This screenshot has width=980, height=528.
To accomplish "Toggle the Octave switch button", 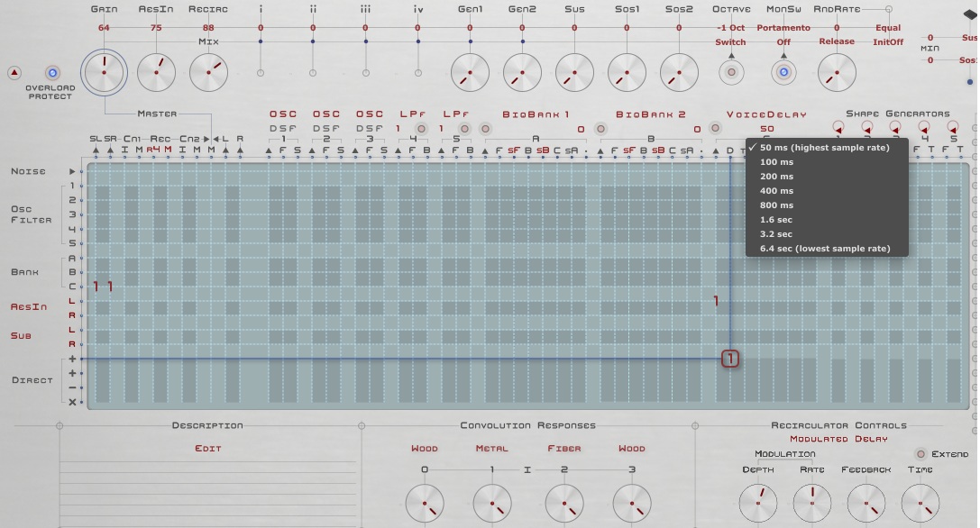I will (x=731, y=72).
